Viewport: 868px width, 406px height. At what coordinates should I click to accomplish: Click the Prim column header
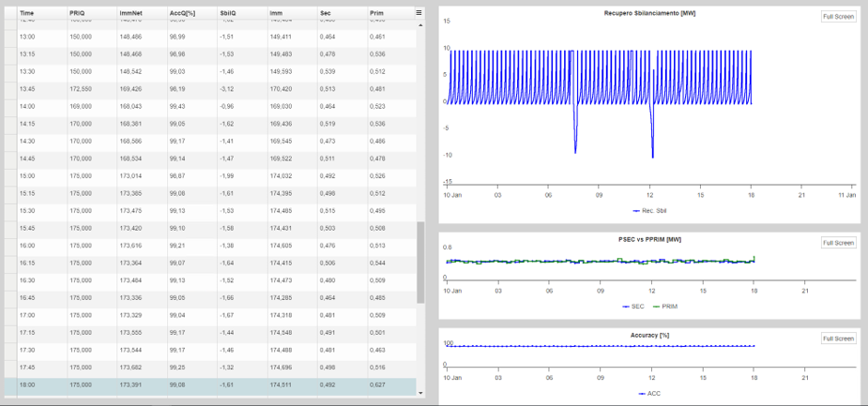point(376,12)
